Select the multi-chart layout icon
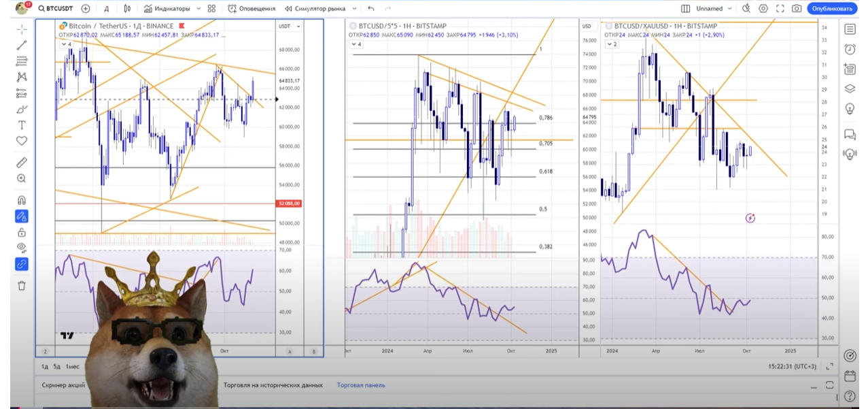 coord(687,9)
